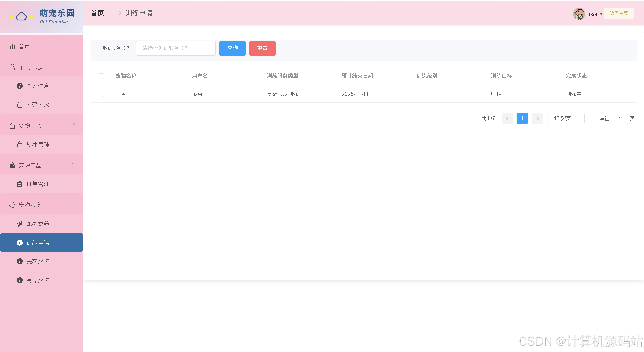
Task: Open 订单管理 in the sidebar
Action: pos(42,184)
